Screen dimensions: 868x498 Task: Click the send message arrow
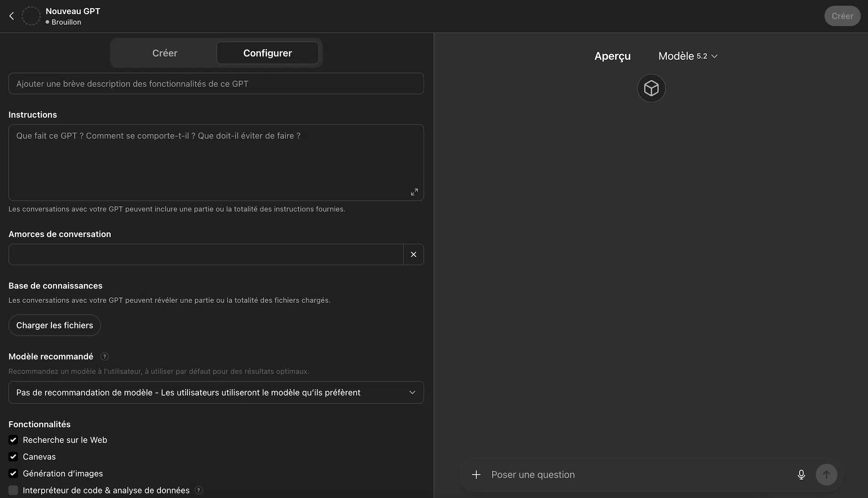pos(826,474)
